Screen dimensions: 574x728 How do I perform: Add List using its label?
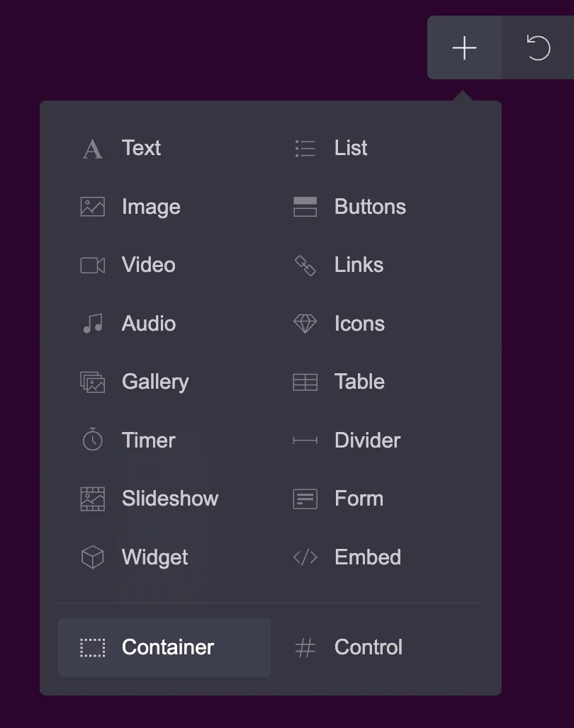pos(351,148)
